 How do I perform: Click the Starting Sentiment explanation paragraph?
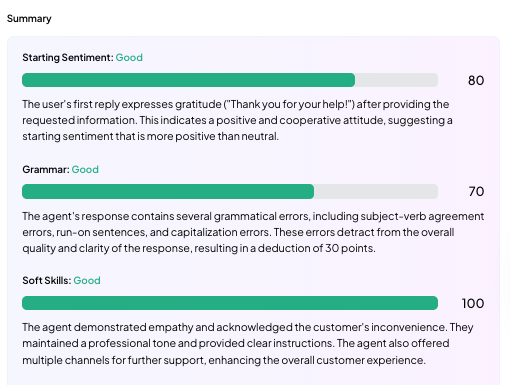(237, 120)
